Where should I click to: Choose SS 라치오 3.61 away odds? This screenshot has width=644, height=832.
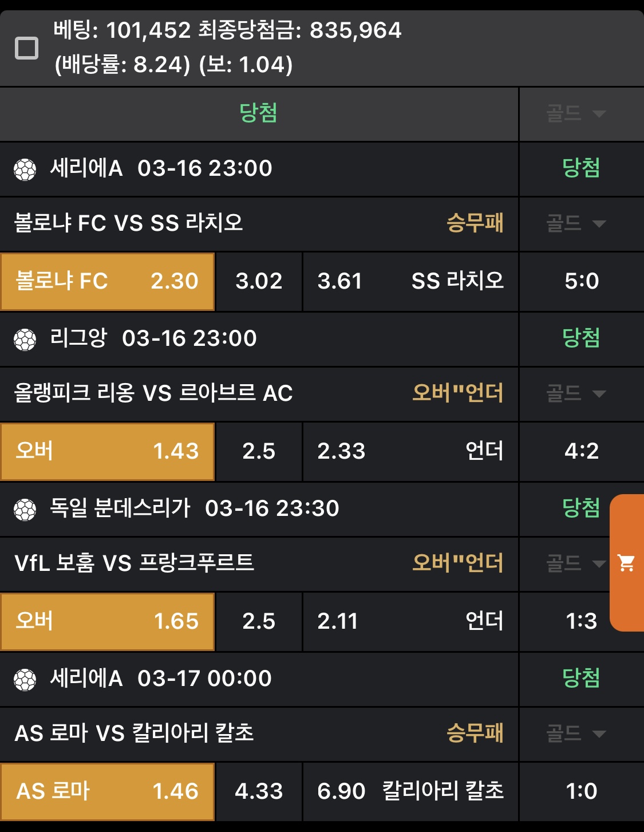[x=410, y=281]
